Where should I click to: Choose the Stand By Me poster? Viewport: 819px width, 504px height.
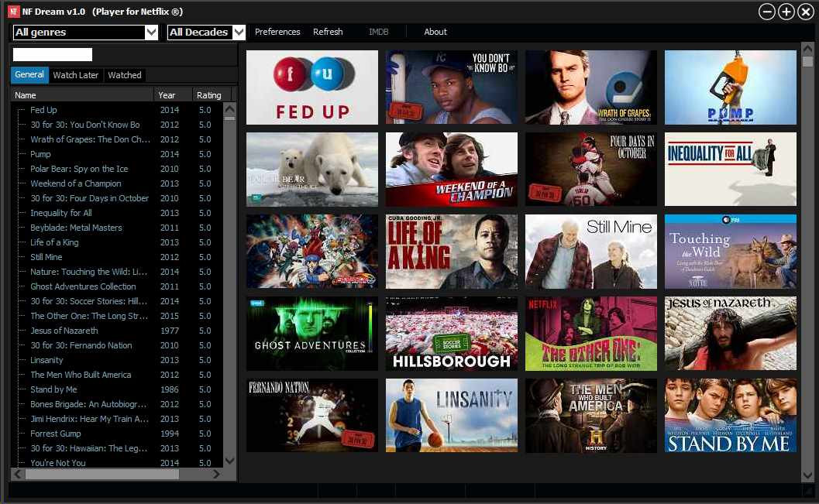730,415
